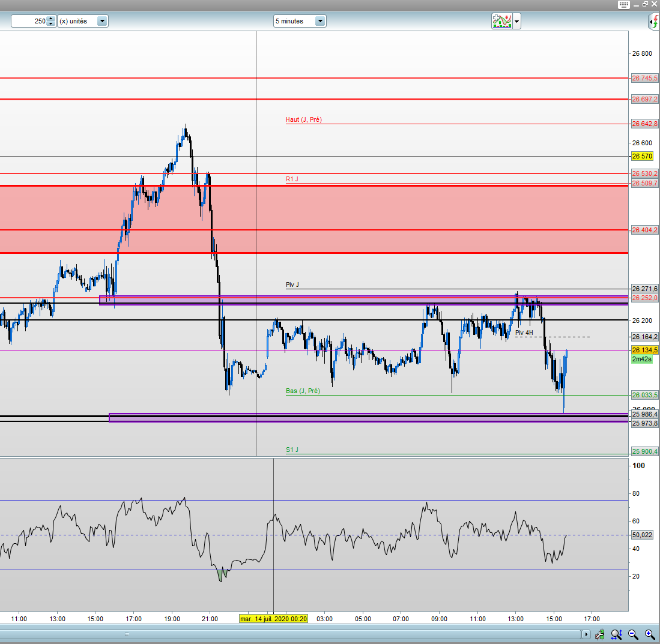Image resolution: width=660 pixels, height=644 pixels.
Task: Zoom out with the minus magnifier
Action: click(x=633, y=634)
